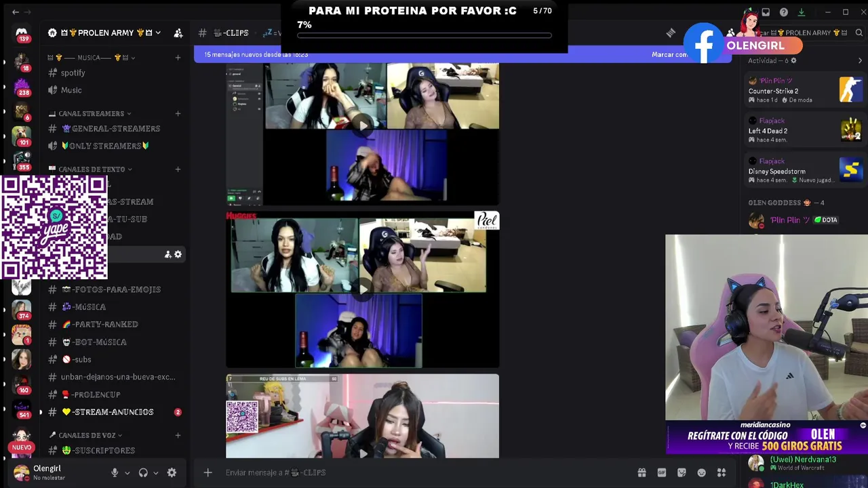Play the top three-camera clip video
This screenshot has width=868, height=488.
click(363, 125)
